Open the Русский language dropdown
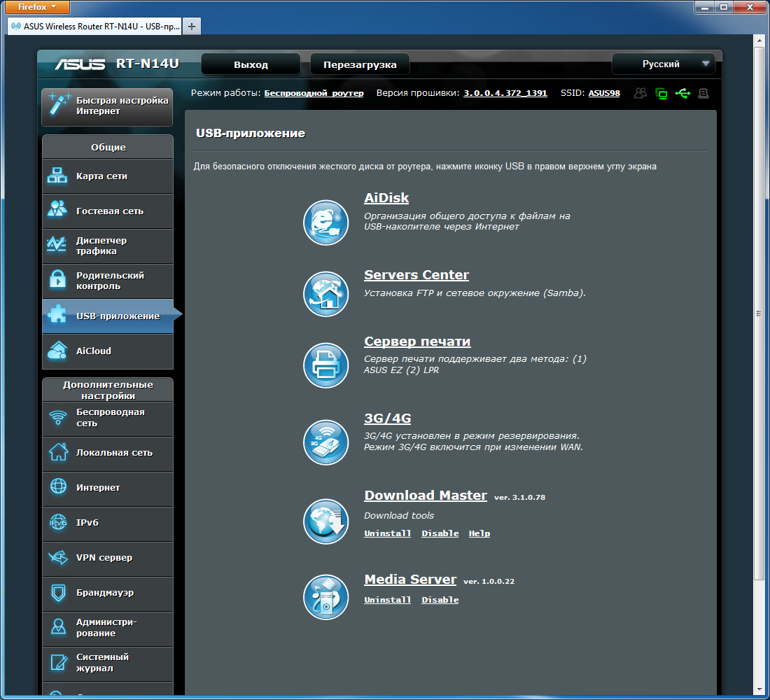770x700 pixels. [x=664, y=64]
